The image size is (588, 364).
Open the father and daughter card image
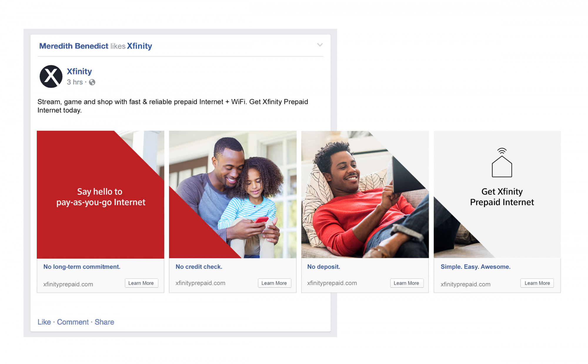pos(233,194)
